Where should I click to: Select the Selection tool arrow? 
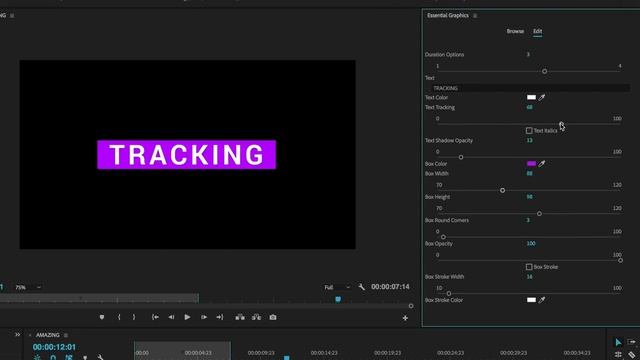618,342
